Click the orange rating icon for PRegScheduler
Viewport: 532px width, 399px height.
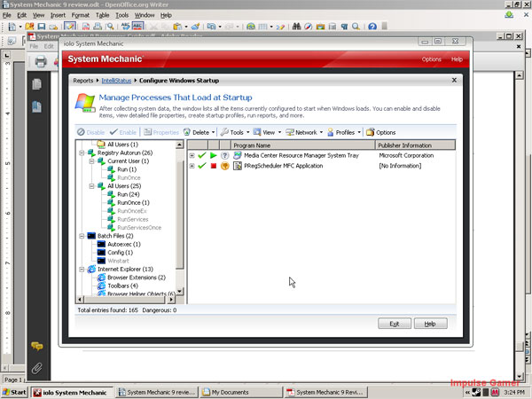(x=224, y=166)
